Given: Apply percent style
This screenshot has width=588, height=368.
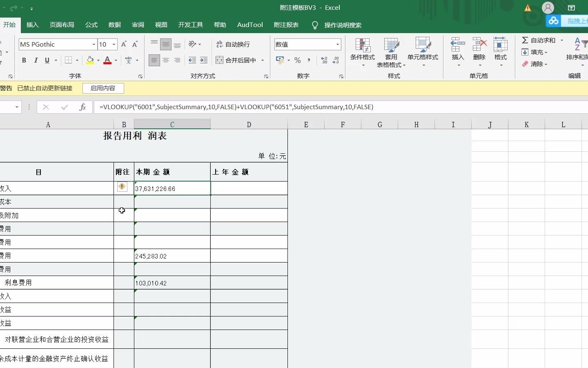Looking at the screenshot, I should pyautogui.click(x=298, y=61).
